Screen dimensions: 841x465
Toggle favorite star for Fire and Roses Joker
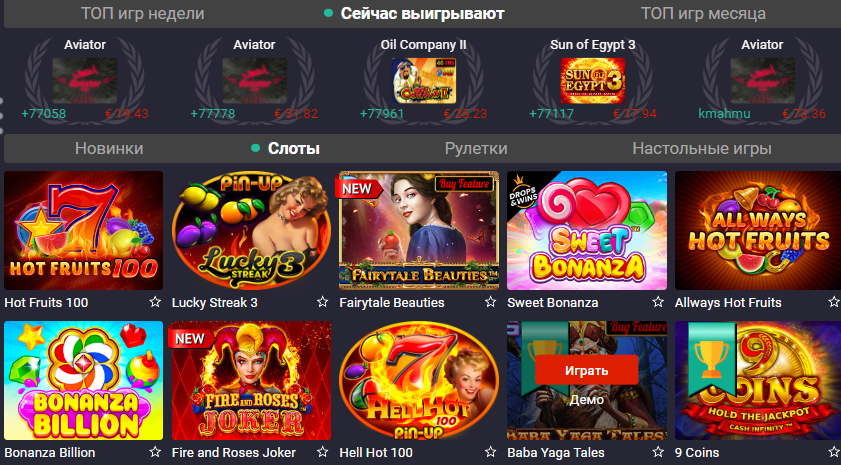click(x=322, y=452)
